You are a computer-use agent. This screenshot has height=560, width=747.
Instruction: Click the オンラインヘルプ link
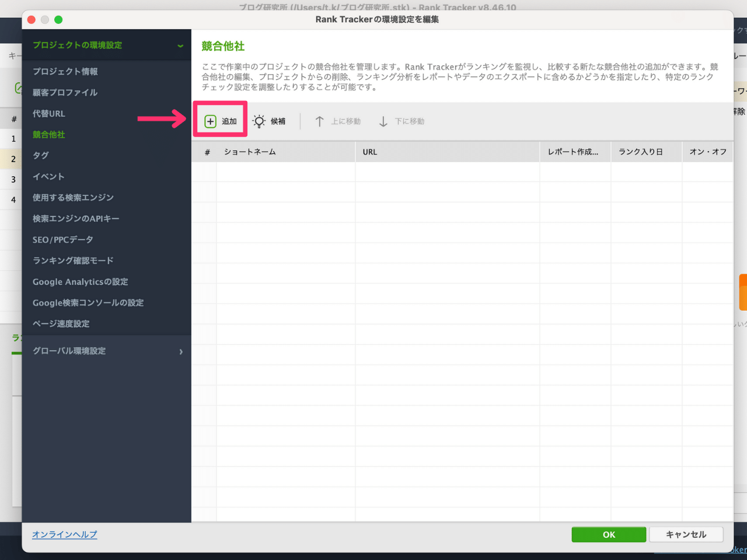[65, 534]
